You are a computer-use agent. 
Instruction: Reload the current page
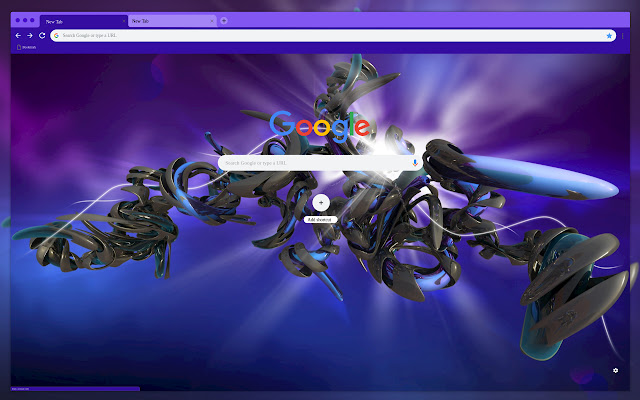(42, 36)
